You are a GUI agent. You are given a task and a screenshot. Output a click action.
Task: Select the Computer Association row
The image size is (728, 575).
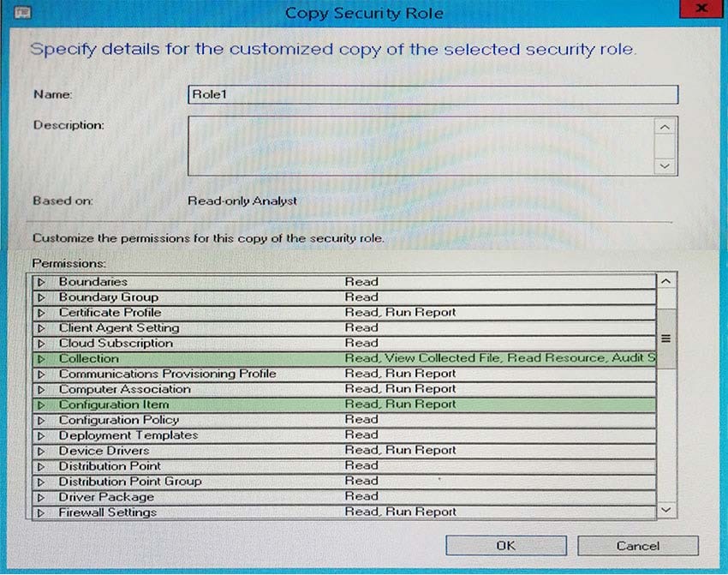tap(125, 390)
